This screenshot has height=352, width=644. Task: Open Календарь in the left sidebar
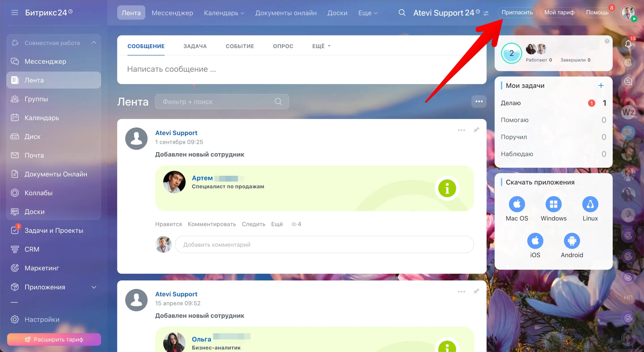coord(54,118)
